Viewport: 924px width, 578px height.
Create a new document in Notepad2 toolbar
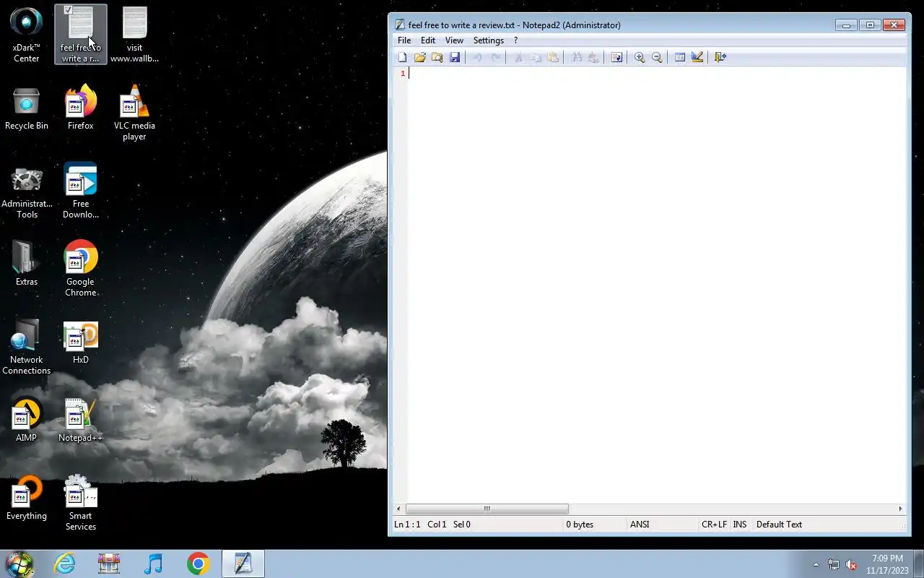coord(403,57)
